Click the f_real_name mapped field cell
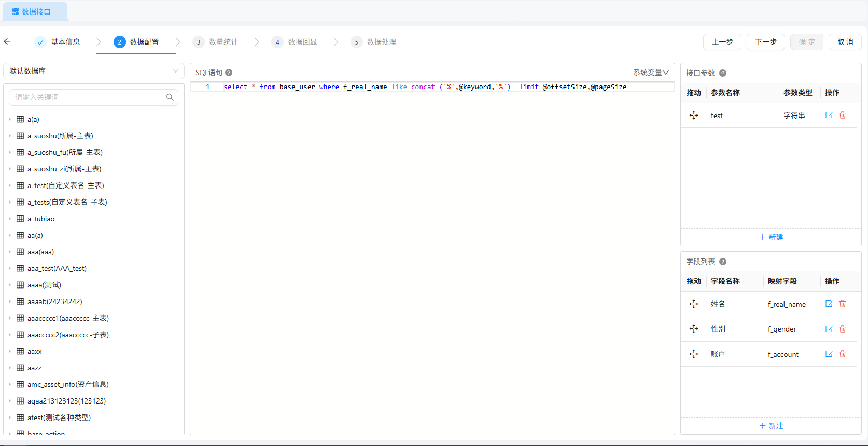 [787, 305]
